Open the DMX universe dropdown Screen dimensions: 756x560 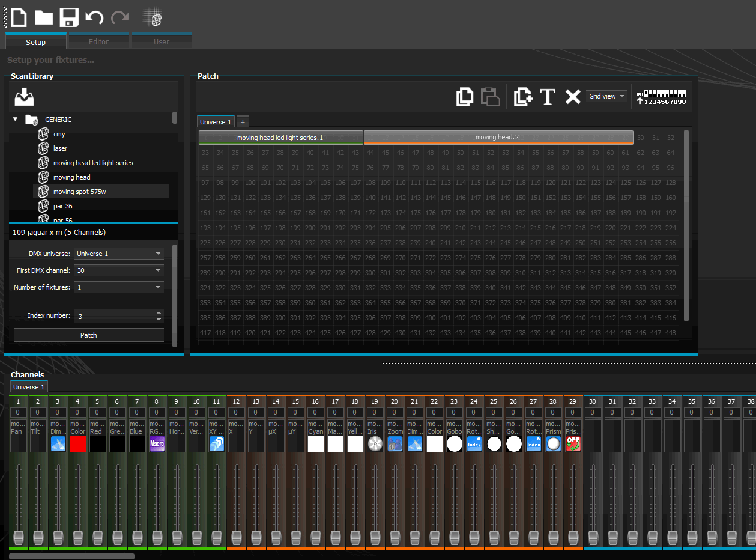[119, 254]
